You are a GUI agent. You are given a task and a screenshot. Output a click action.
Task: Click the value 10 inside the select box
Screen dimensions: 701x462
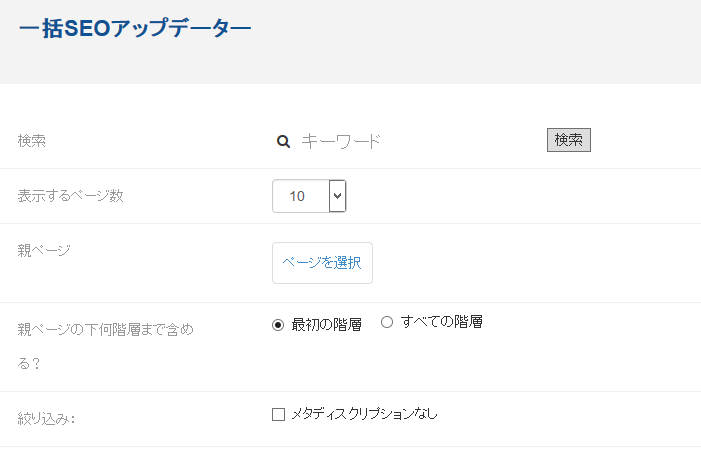(297, 196)
